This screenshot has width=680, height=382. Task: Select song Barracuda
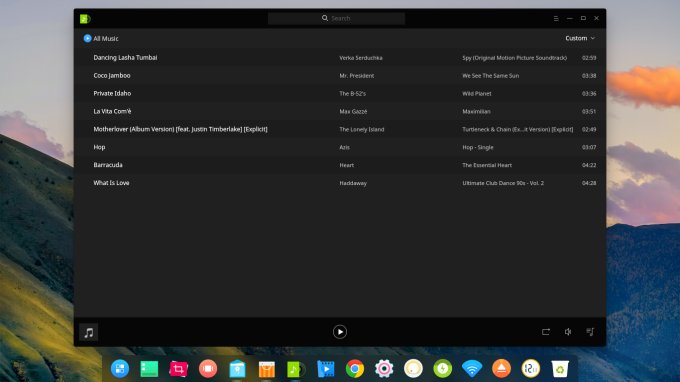coord(108,165)
